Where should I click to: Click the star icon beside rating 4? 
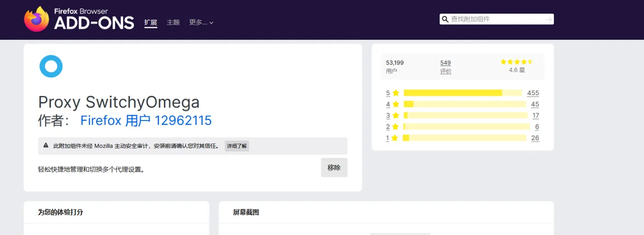point(396,104)
